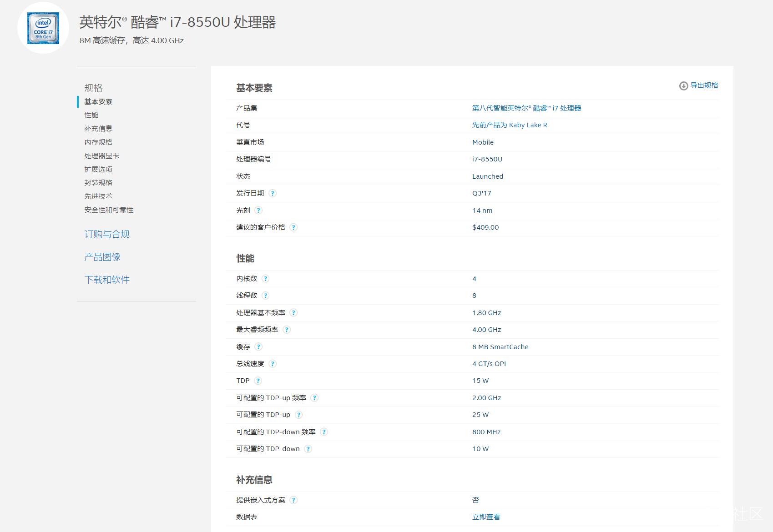Open the help icon next to 内核数
The width and height of the screenshot is (773, 532).
(266, 279)
